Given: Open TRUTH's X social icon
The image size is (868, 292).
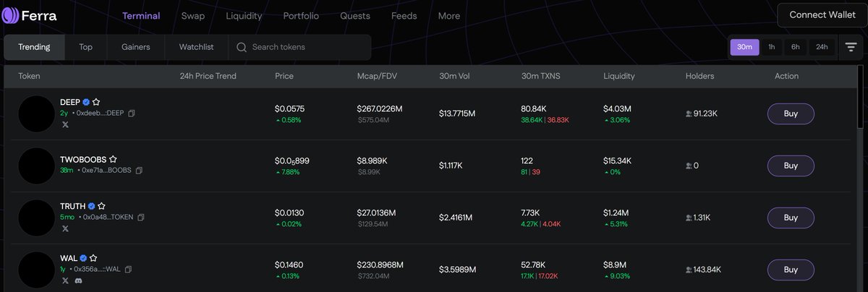Looking at the screenshot, I should (65, 228).
